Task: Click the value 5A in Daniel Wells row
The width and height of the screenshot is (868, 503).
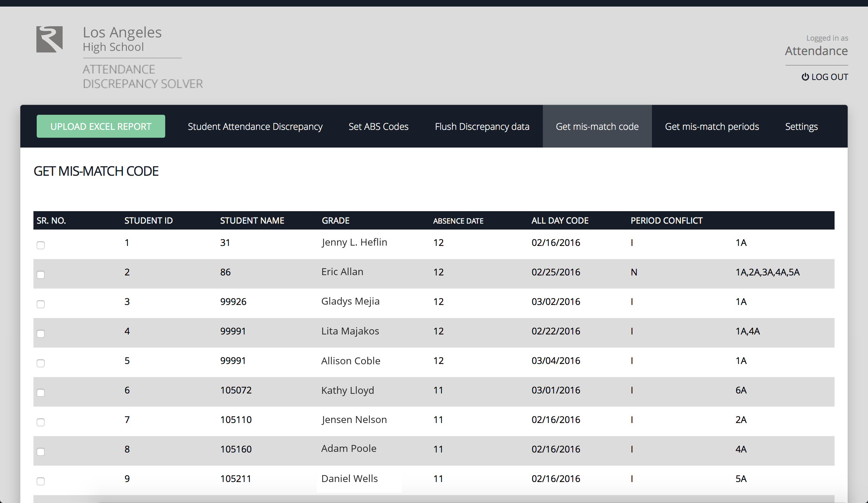Action: point(741,479)
